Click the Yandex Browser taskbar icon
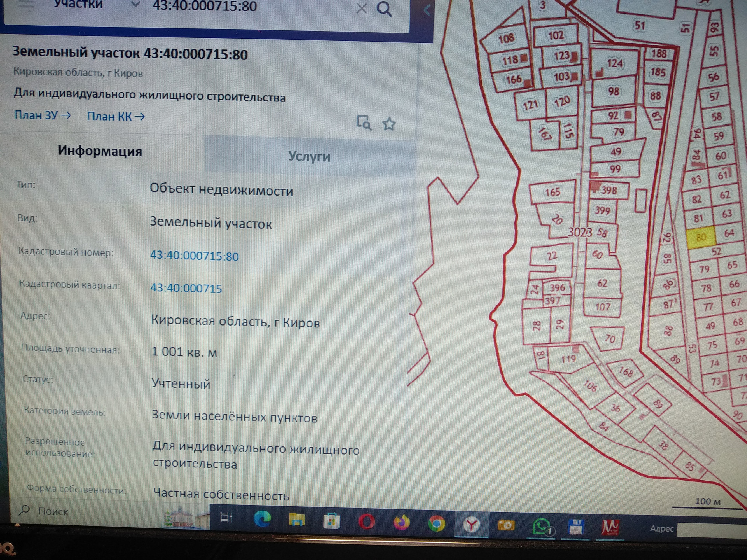The width and height of the screenshot is (747, 560). point(471,525)
